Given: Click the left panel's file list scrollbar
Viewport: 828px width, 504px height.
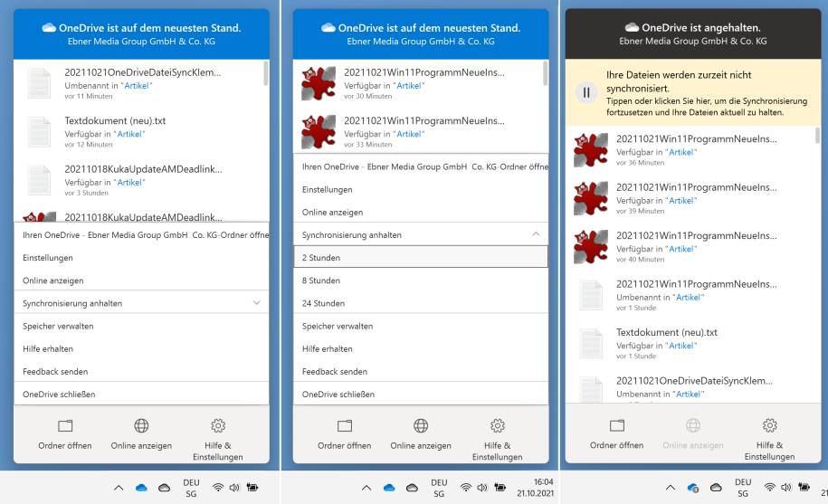Looking at the screenshot, I should (266, 73).
